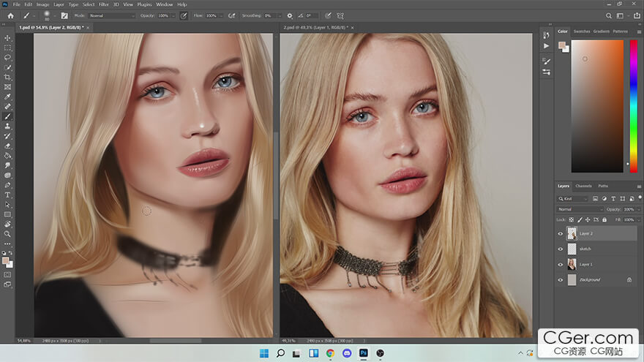The width and height of the screenshot is (644, 362).
Task: Open the Brush Settings panel icon in the dock
Action: point(546,61)
